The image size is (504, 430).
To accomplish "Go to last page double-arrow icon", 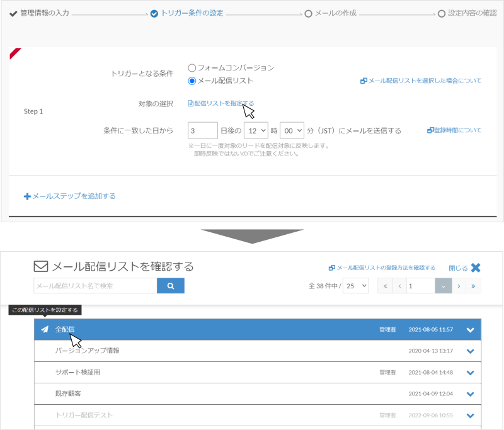I will coord(473,286).
